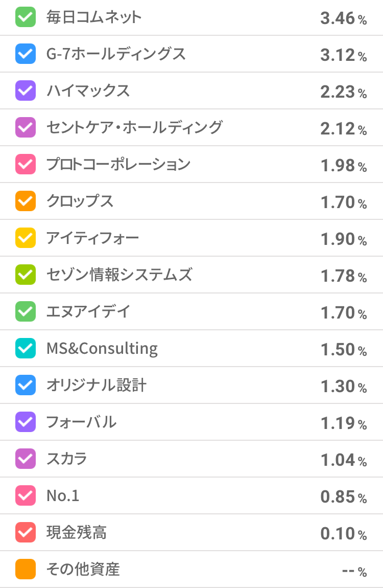The height and width of the screenshot is (588, 383).
Task: Uncheck the 毎日コムネット checkbox
Action: pos(26,17)
